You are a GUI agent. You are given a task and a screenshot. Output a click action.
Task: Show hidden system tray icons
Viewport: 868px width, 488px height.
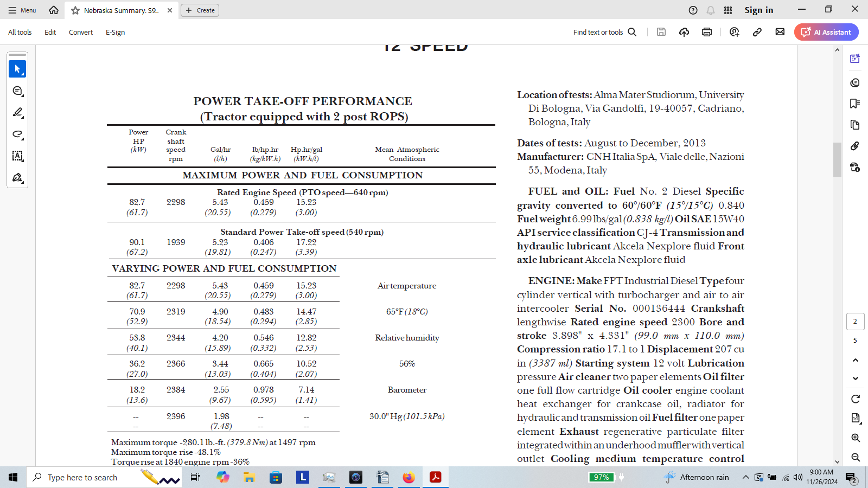(x=745, y=477)
